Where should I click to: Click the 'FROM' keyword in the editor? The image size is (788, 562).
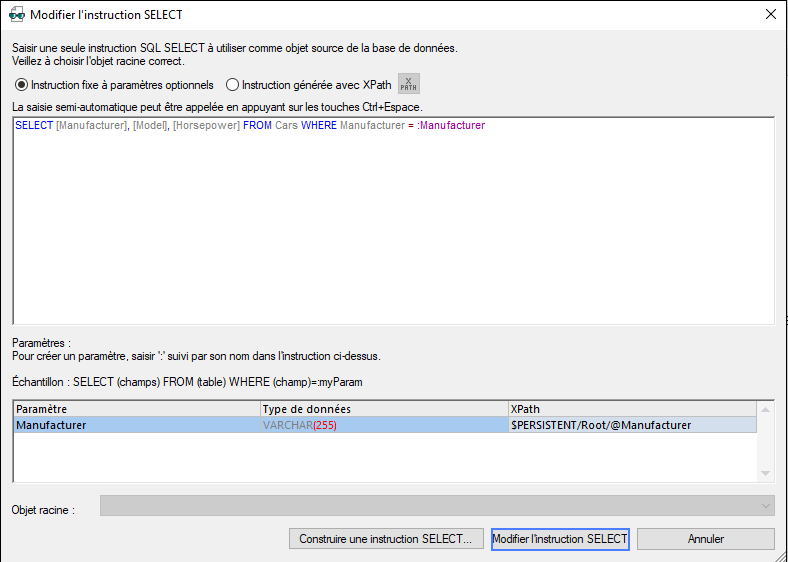click(x=257, y=125)
